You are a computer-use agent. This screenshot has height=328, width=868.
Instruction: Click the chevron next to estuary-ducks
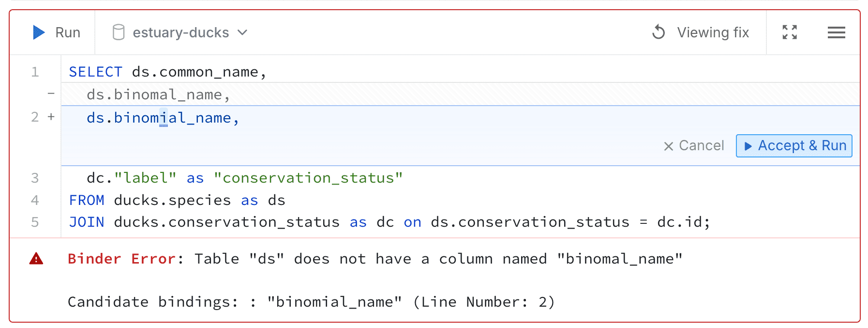click(242, 32)
